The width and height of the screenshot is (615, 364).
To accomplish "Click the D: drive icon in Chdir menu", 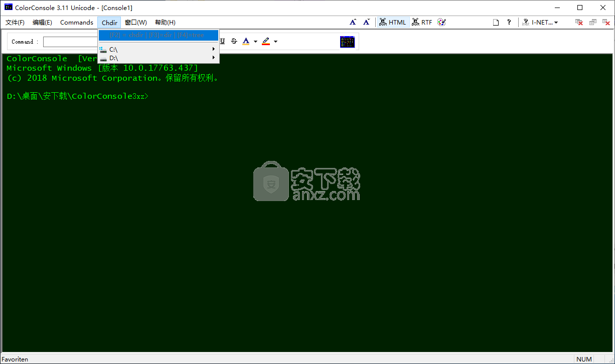I will coord(103,58).
